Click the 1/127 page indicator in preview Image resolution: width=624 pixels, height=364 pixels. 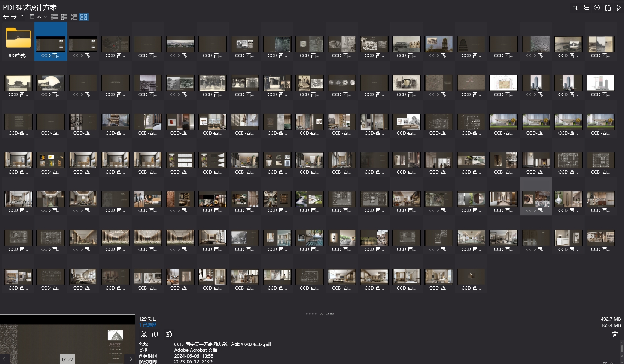pyautogui.click(x=67, y=359)
